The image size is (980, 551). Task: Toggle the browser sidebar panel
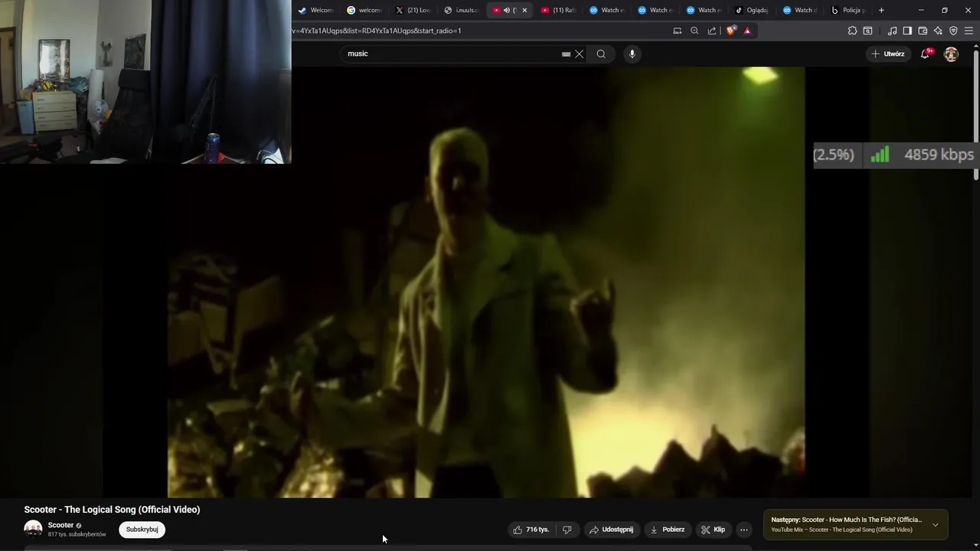pos(907,31)
